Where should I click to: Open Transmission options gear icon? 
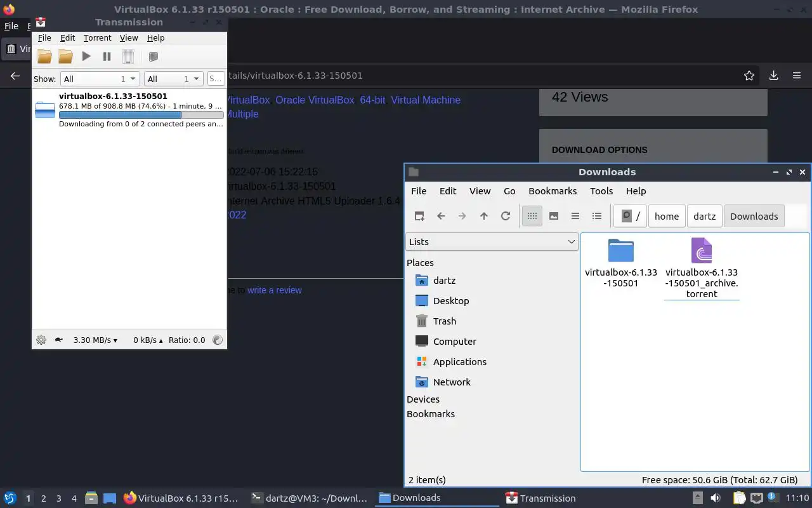(41, 340)
